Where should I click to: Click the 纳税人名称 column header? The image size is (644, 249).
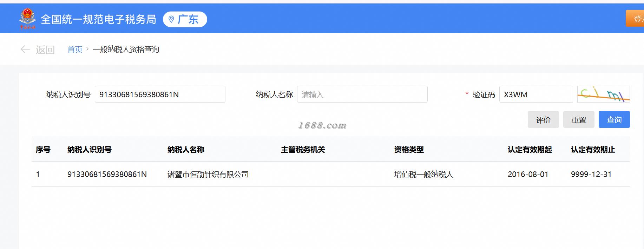pyautogui.click(x=186, y=150)
